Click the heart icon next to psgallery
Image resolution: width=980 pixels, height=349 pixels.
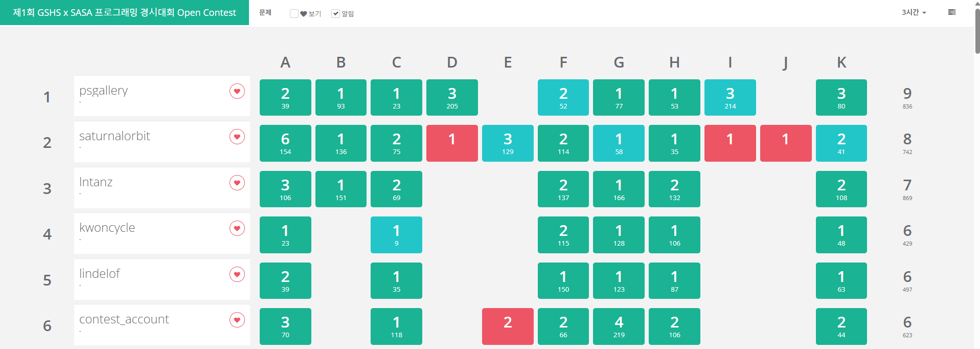pos(237,91)
